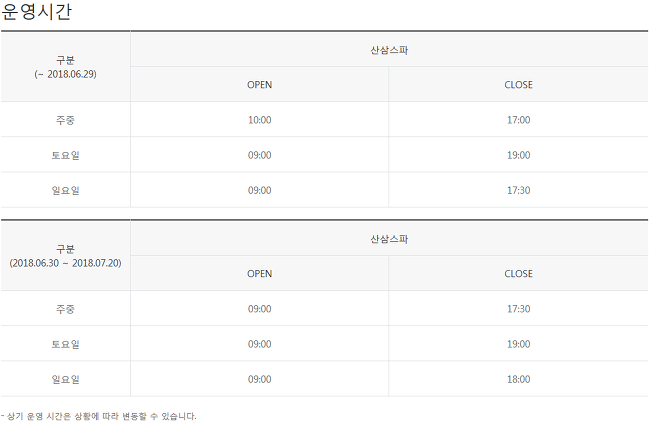Click the 17:00 weekday closing time

point(519,120)
